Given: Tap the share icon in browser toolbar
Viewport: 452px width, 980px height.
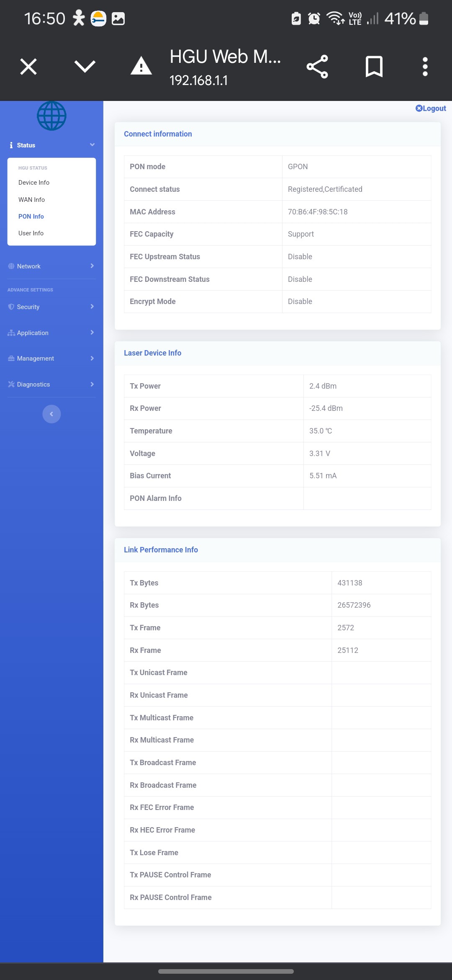Looking at the screenshot, I should 317,67.
